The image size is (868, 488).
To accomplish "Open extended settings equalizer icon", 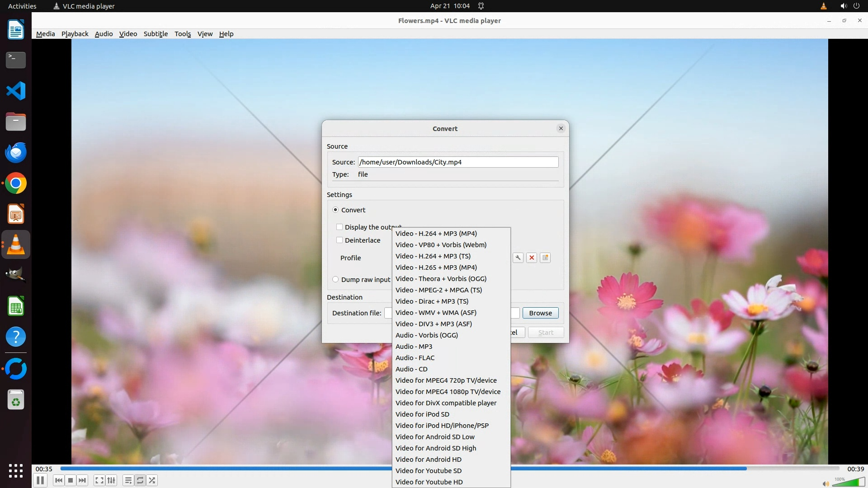I will [111, 480].
